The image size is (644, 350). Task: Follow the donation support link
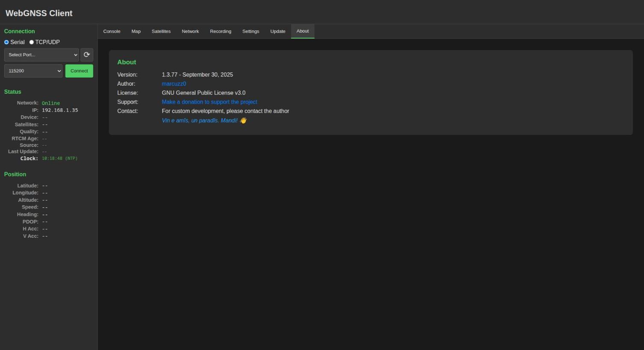(x=209, y=102)
